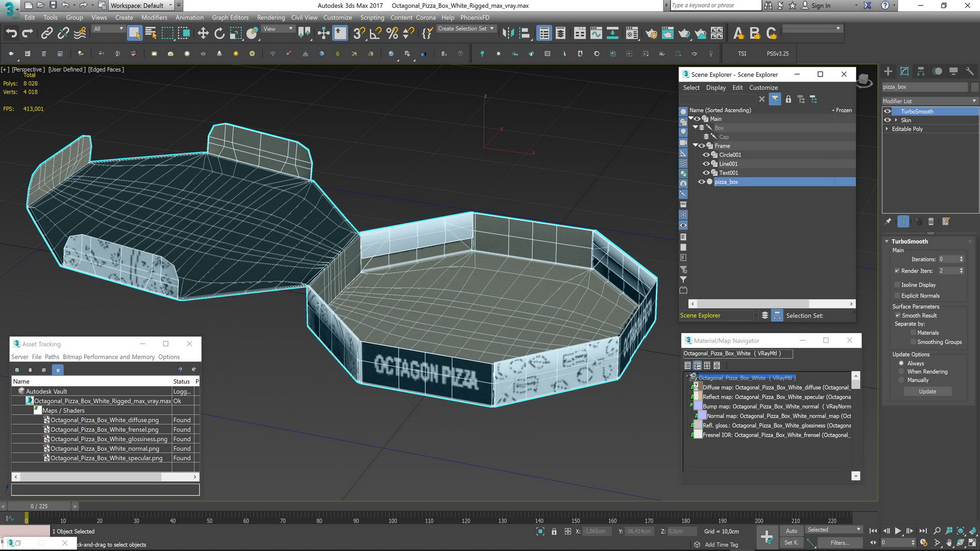This screenshot has width=980, height=551.
Task: Open the Curve Editor
Action: [596, 33]
